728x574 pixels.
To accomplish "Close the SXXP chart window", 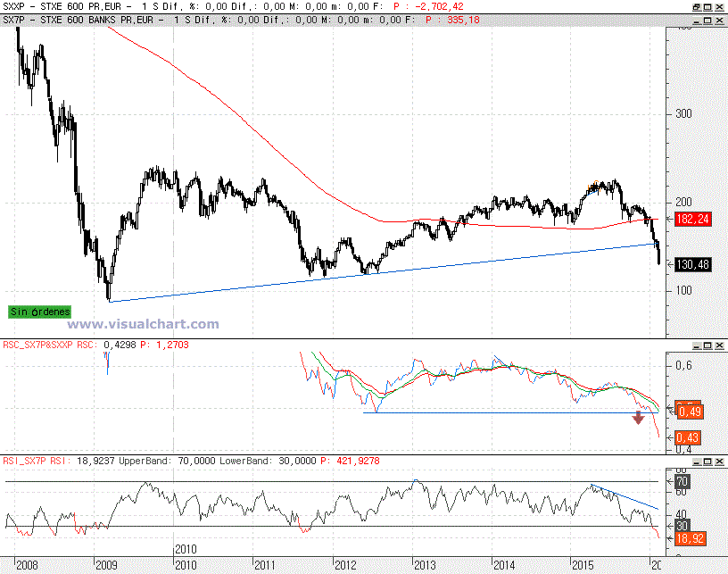I will coord(719,7).
